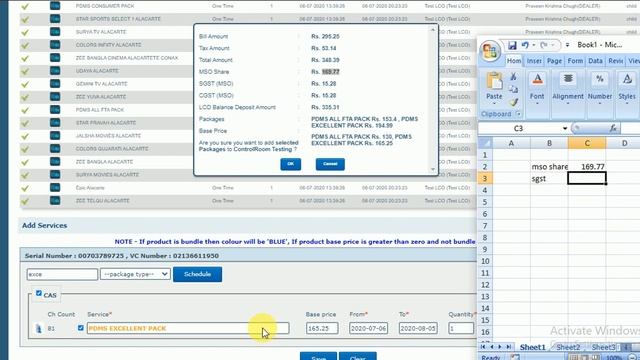This screenshot has height=360, width=640.
Task: Click the Excel Select All corner
Action: (485, 143)
